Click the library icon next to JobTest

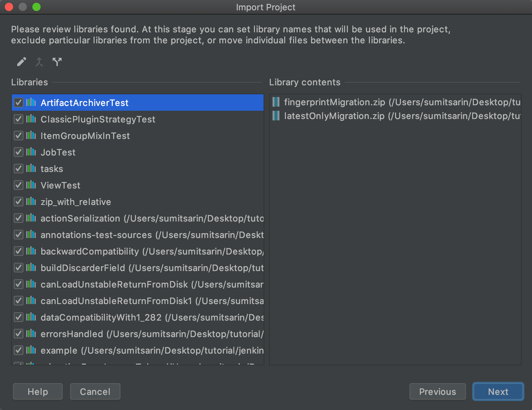(31, 152)
